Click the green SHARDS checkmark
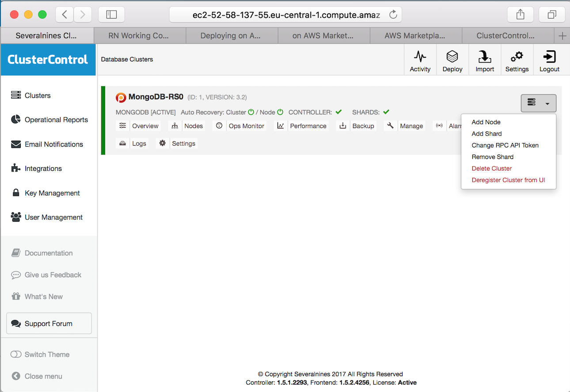Image resolution: width=570 pixels, height=392 pixels. tap(386, 112)
